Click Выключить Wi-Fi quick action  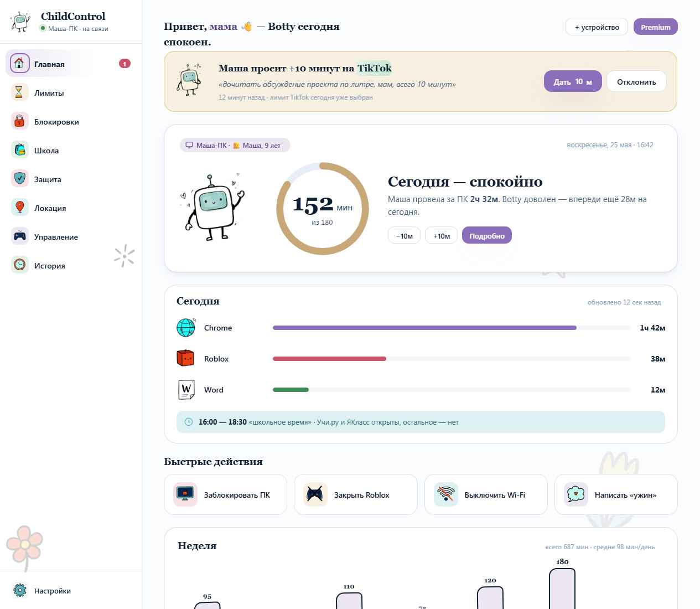(486, 494)
